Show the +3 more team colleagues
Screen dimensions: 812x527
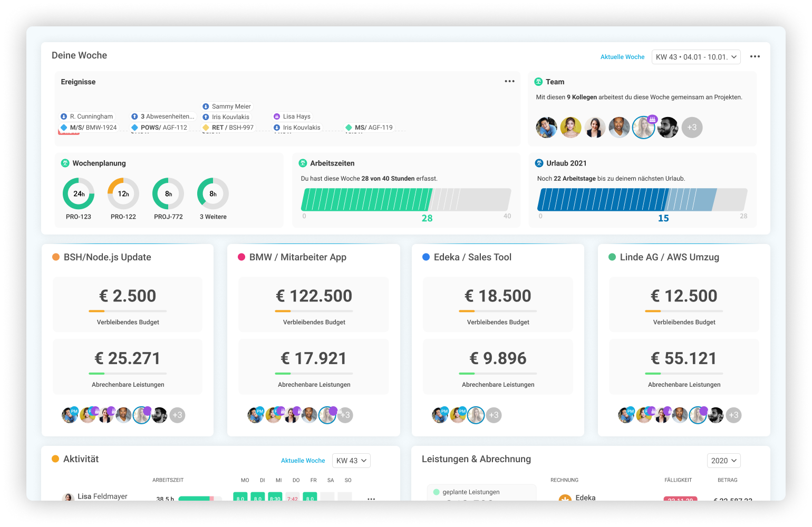(692, 128)
